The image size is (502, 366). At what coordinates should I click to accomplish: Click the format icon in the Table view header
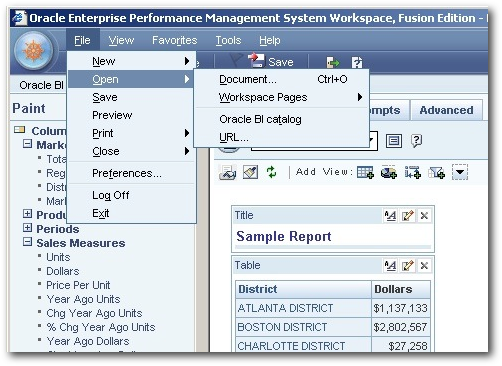[x=390, y=266]
